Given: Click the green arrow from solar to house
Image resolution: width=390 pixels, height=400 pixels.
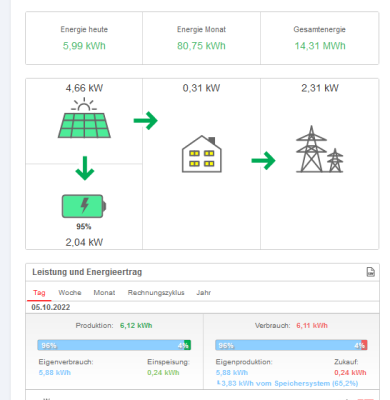Looking at the screenshot, I should point(146,120).
